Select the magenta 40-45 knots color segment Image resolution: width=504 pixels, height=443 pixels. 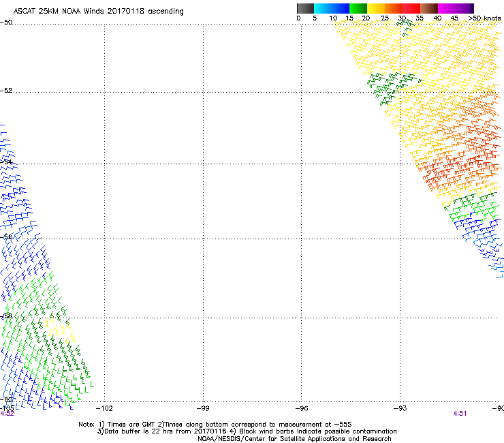pos(447,8)
